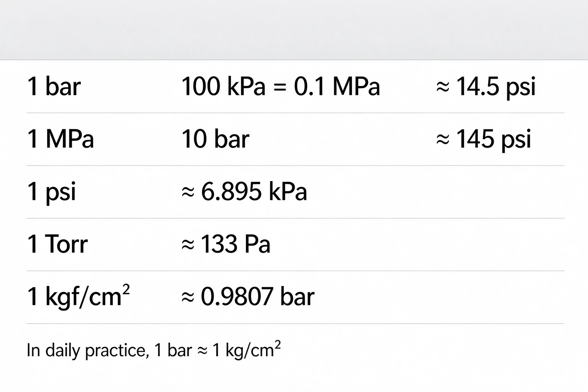The width and height of the screenshot is (588, 392).
Task: Click '0.1 MPa' in the first row
Action: pyautogui.click(x=337, y=86)
